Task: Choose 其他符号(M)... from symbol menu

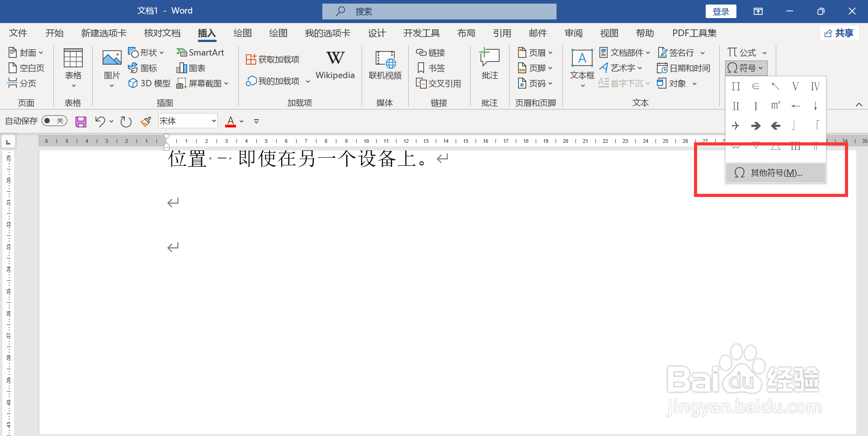Action: tap(776, 173)
